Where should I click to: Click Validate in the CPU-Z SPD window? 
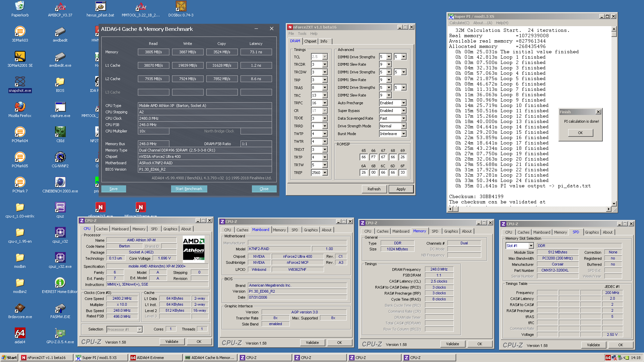coord(593,345)
